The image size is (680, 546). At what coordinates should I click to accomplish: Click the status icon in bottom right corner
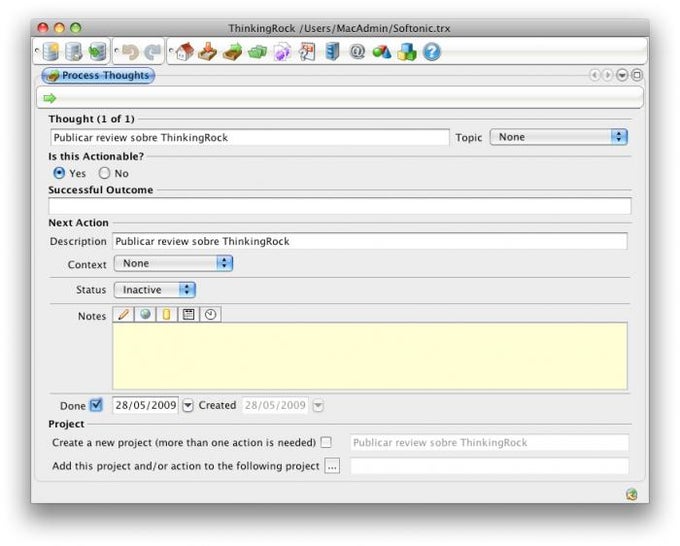tap(631, 494)
